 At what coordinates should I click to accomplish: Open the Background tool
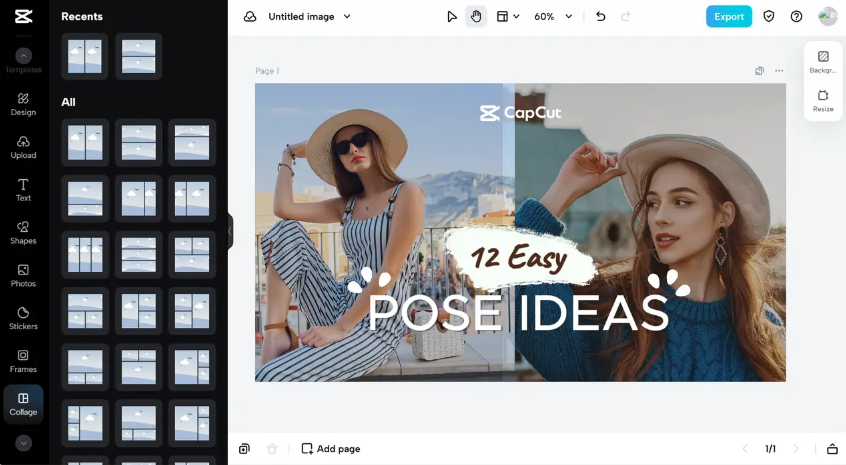click(x=823, y=61)
